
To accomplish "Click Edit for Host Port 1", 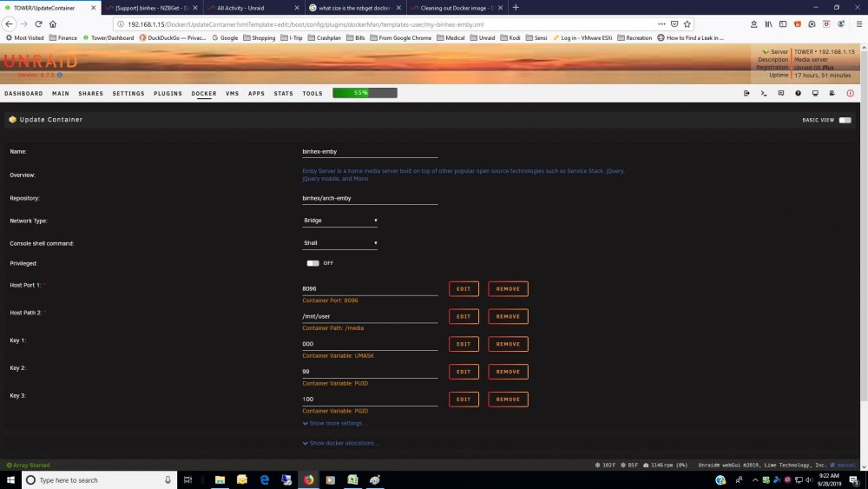I will click(x=464, y=288).
